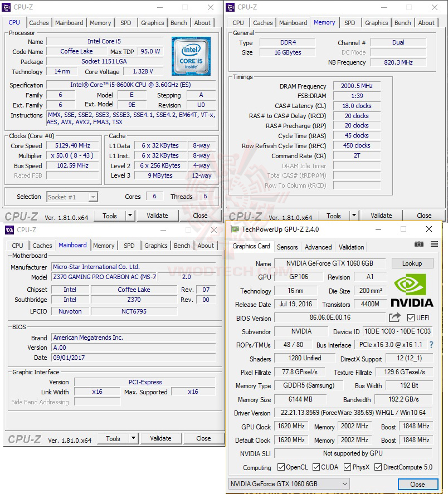Open the GPU-Z hamburger menu
This screenshot has width=448, height=494.
(x=434, y=244)
